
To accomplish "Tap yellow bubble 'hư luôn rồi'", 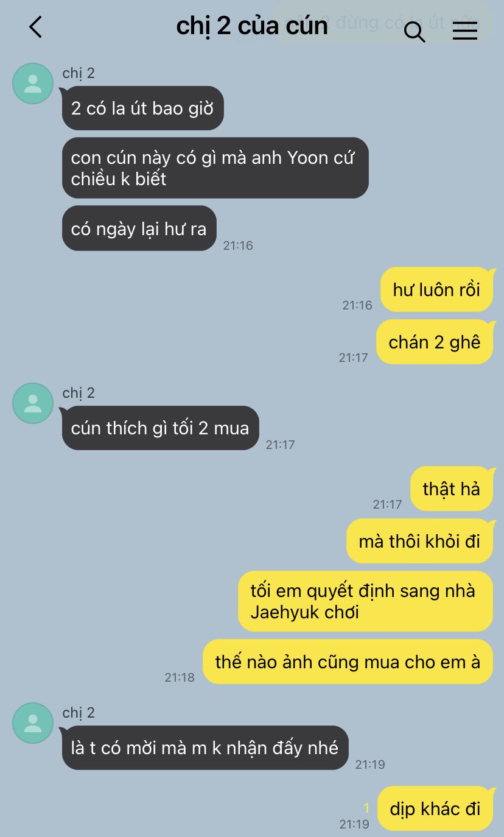I will point(436,289).
